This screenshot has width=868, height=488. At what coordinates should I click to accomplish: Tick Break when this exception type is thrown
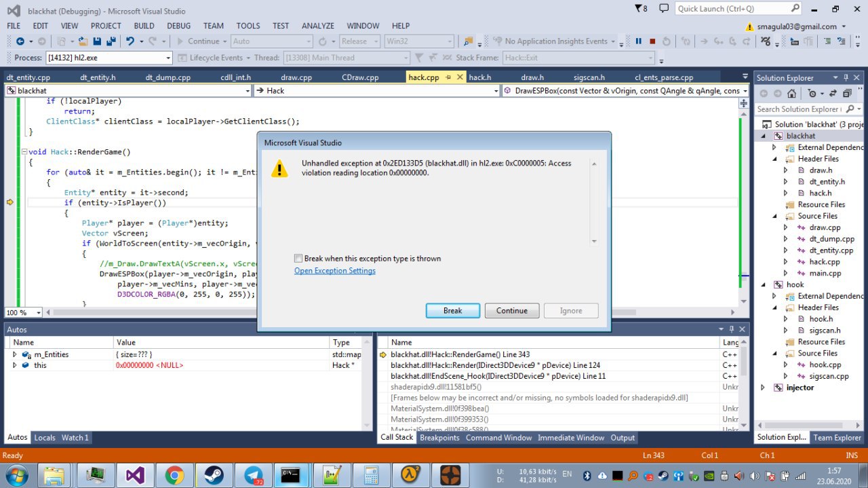298,259
